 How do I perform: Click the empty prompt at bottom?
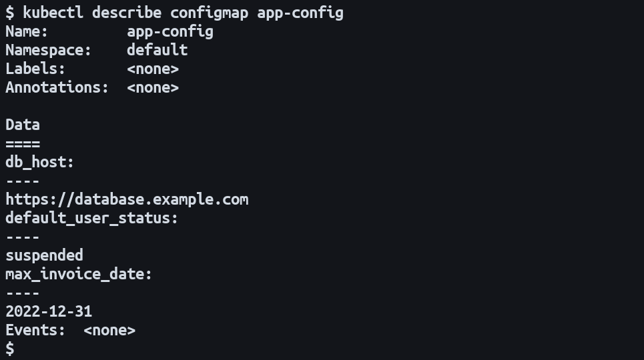click(x=9, y=348)
